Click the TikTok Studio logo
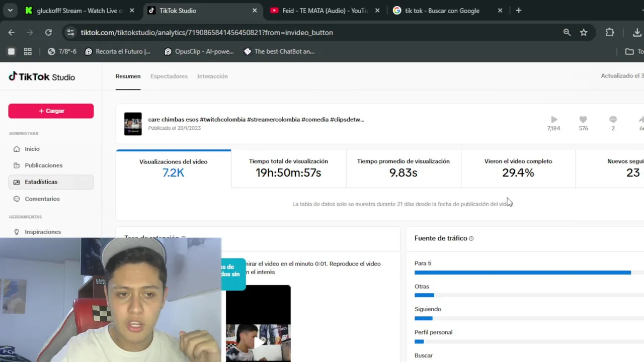Screen dimensions: 644x362 (x=42, y=77)
